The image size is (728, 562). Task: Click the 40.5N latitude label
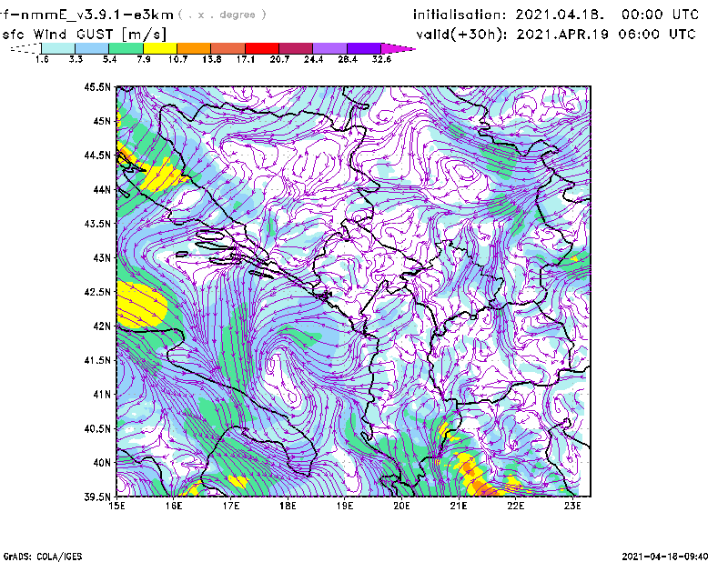click(97, 428)
